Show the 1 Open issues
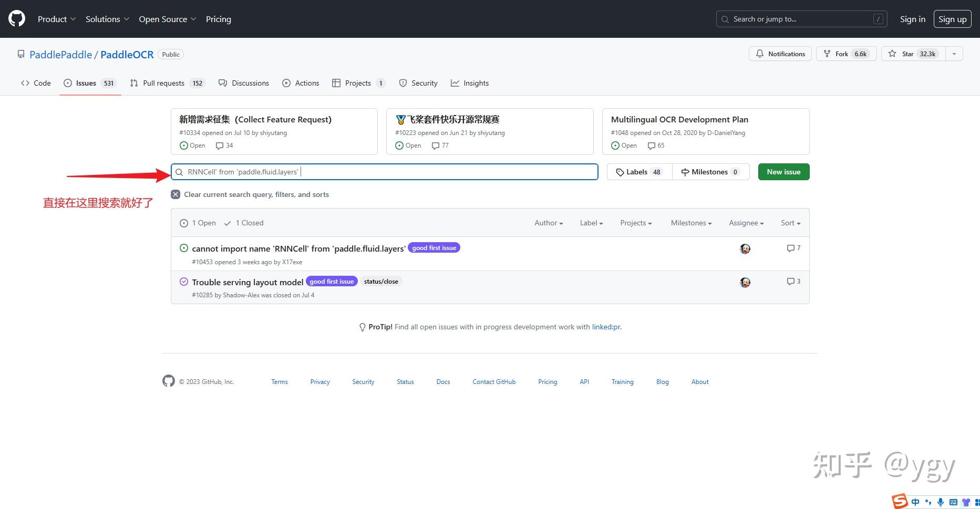The image size is (980, 509). [198, 223]
